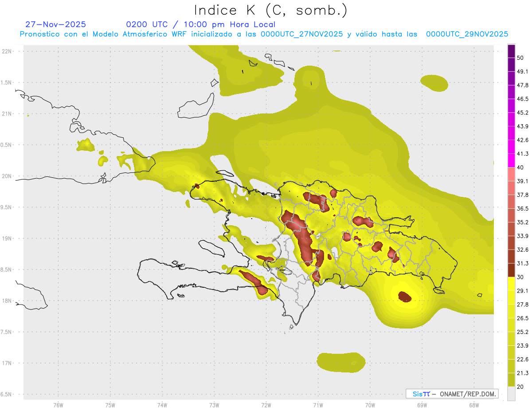The height and width of the screenshot is (411, 532).
Task: Click the '20N' latitude label
Action: [x=7, y=176]
